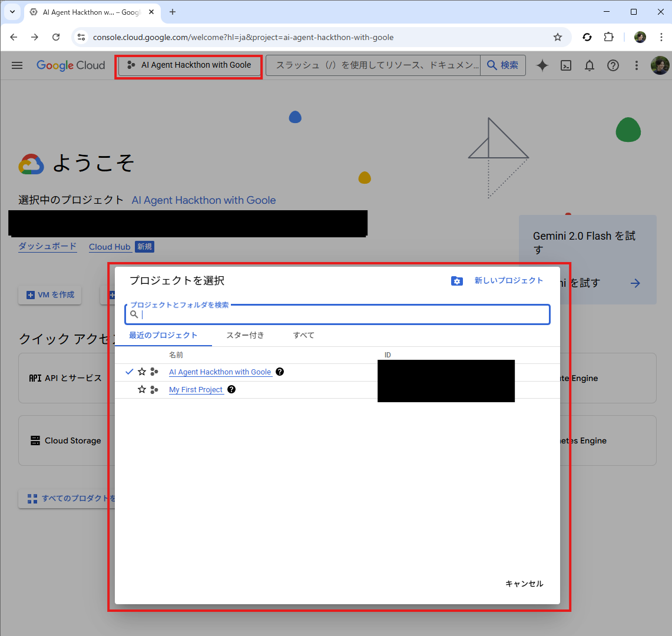Open the navigation hamburger menu

click(x=16, y=65)
